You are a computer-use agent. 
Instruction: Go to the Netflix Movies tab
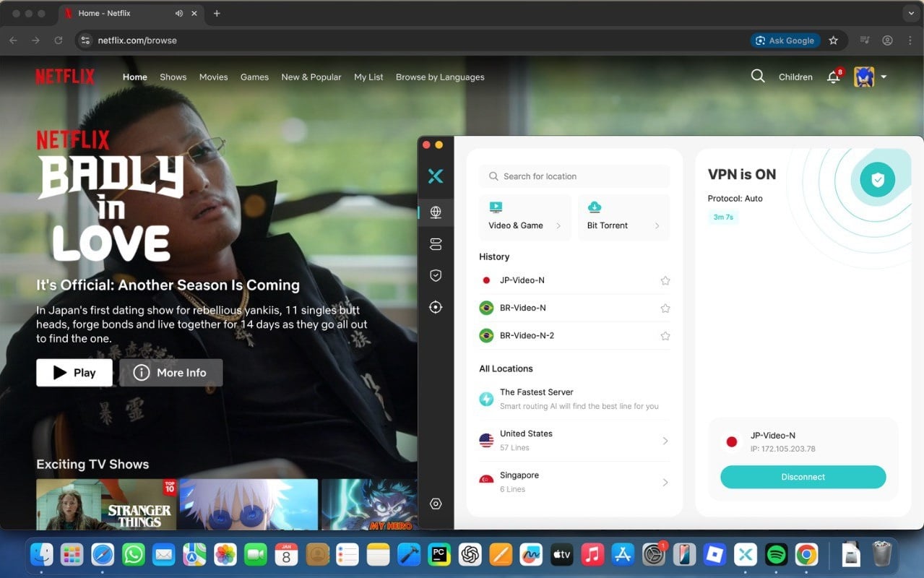[213, 77]
